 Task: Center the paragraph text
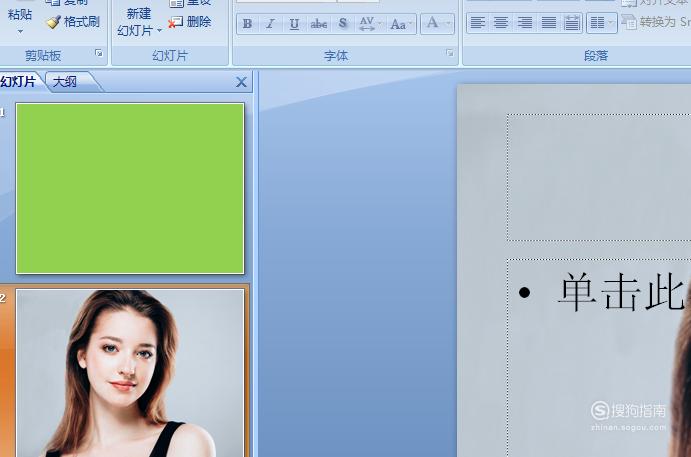pos(501,22)
